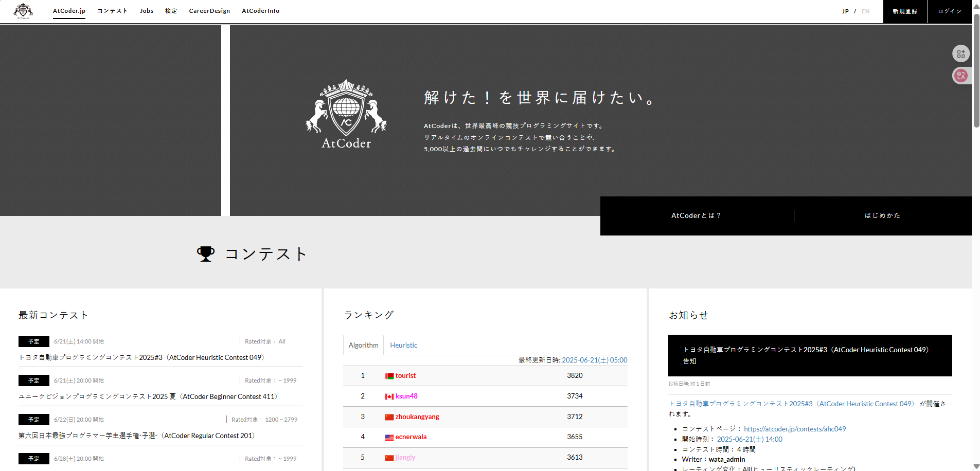
Task: Open the CareerDesign menu item
Action: [x=209, y=11]
